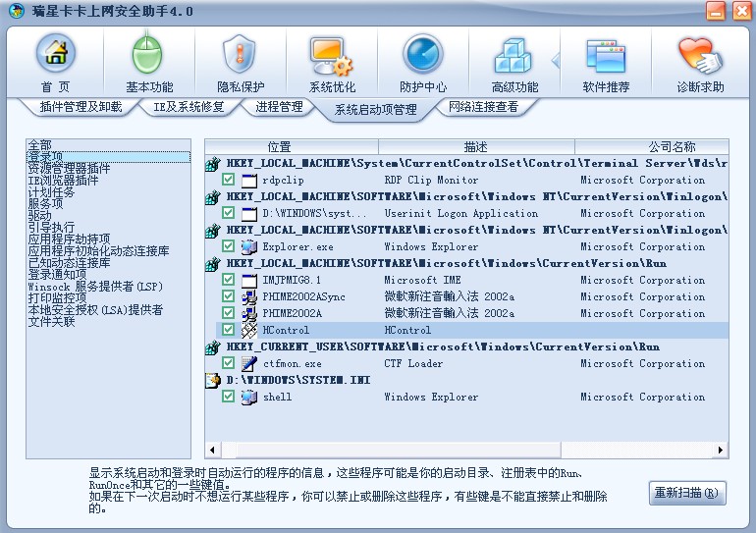Image resolution: width=756 pixels, height=533 pixels.
Task: Uncheck the HControl startup item
Action: tap(229, 330)
